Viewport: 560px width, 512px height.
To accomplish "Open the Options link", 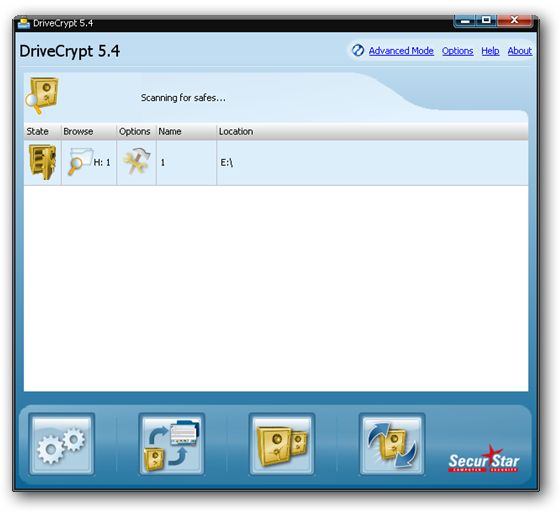I will 458,51.
